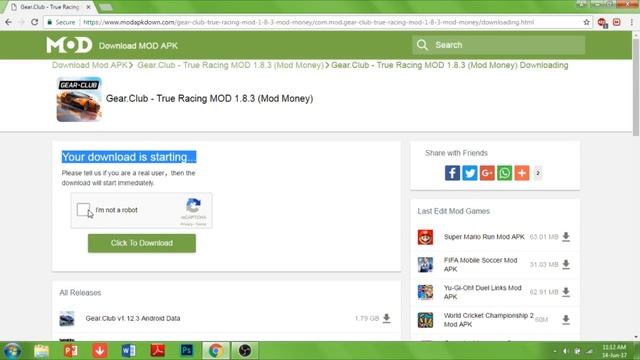The image size is (640, 360).
Task: Open FIFA Mobile Soccer Mod APK link
Action: [x=480, y=264]
